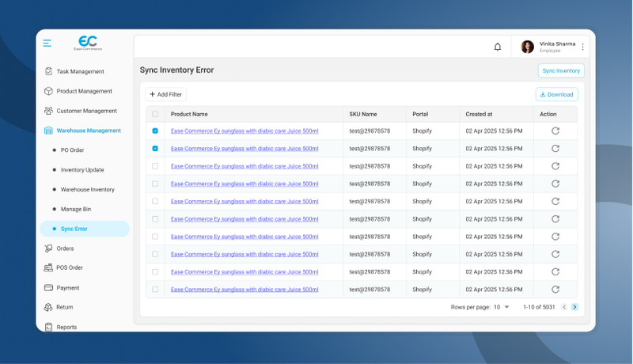Click the Product Management box icon
633x364 pixels.
pos(48,91)
